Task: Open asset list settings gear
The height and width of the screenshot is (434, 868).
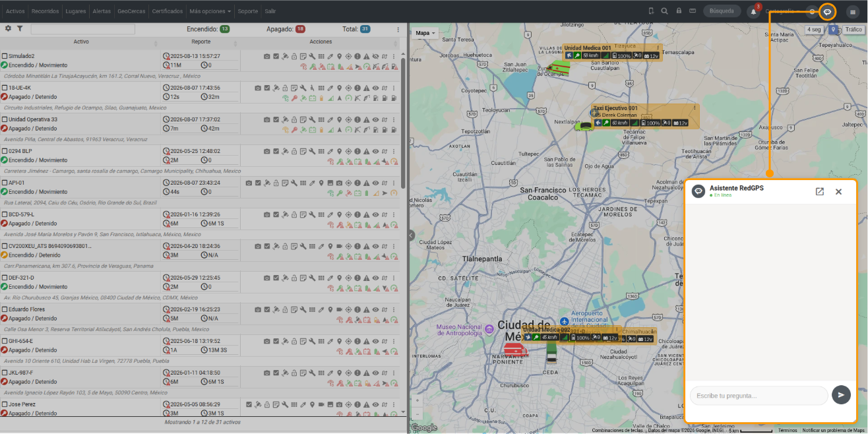Action: click(9, 29)
